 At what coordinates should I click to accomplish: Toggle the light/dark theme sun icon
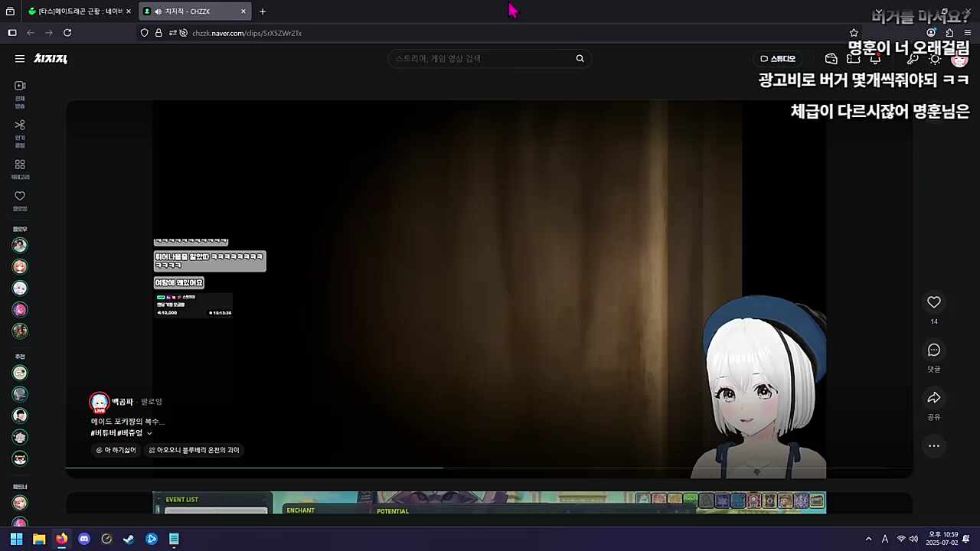935,59
